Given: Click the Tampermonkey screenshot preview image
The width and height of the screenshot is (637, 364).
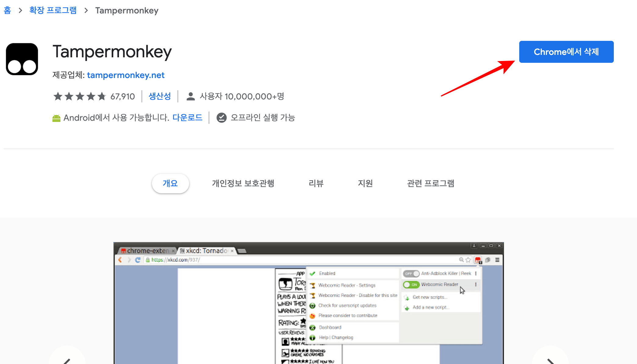Looking at the screenshot, I should [308, 303].
